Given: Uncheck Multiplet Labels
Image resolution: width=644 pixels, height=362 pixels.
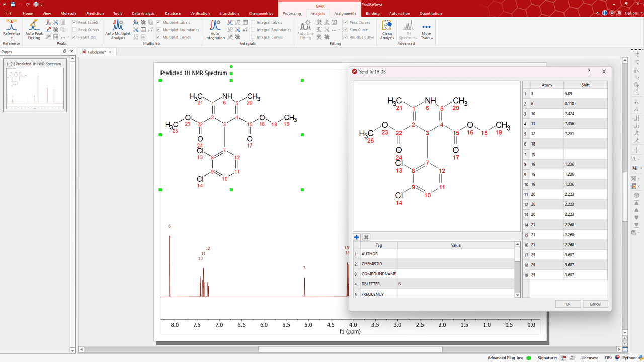Looking at the screenshot, I should point(158,22).
